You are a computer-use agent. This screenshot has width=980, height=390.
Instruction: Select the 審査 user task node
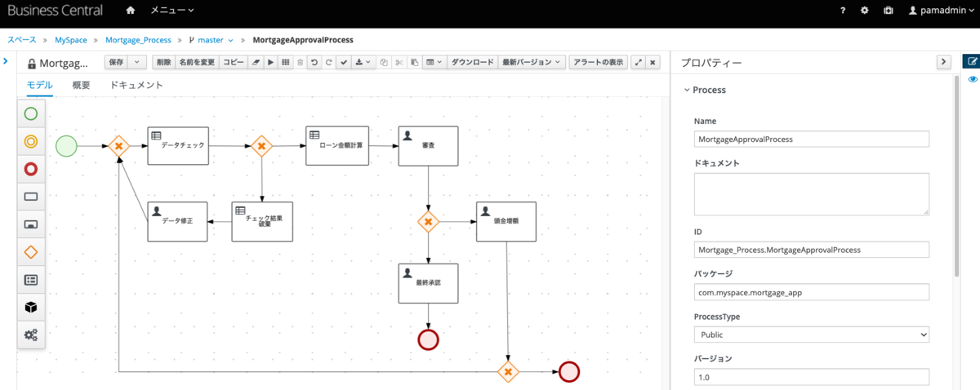pyautogui.click(x=428, y=145)
